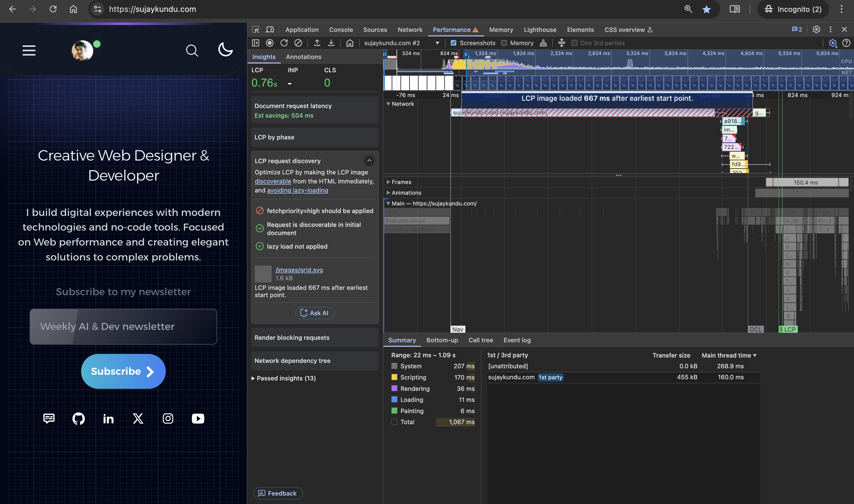The image size is (854, 504).
Task: Uncheck the Screenshots checkbox
Action: (x=453, y=43)
